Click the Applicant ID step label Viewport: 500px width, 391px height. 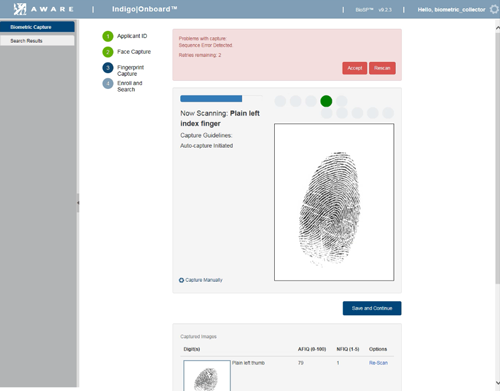pyautogui.click(x=132, y=36)
